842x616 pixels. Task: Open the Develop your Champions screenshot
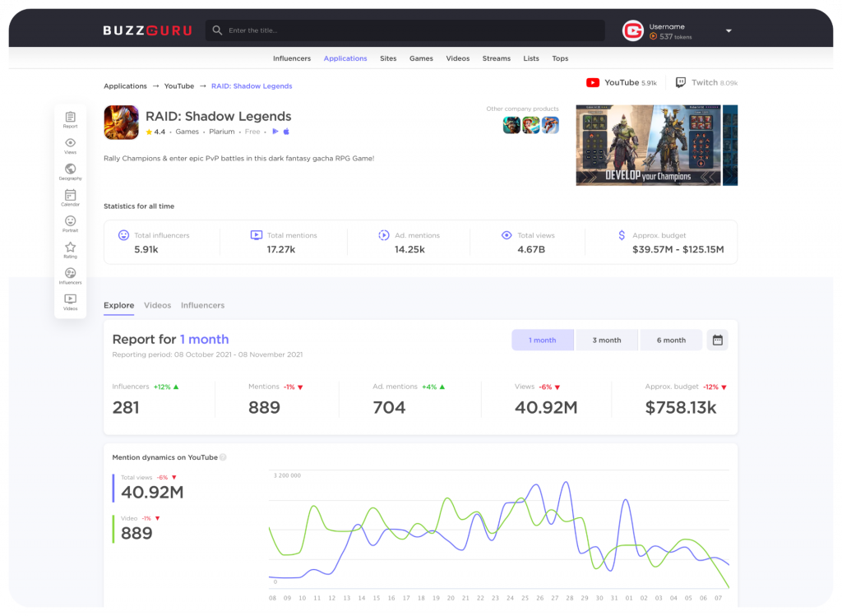coord(648,145)
